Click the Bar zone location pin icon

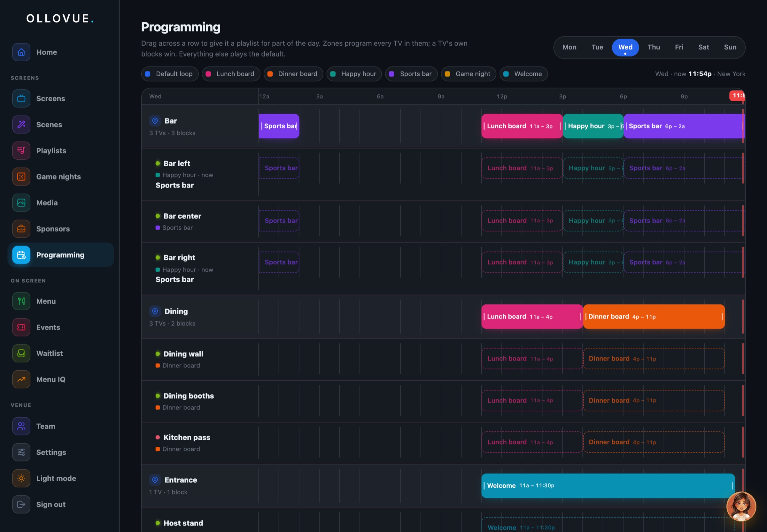(155, 121)
